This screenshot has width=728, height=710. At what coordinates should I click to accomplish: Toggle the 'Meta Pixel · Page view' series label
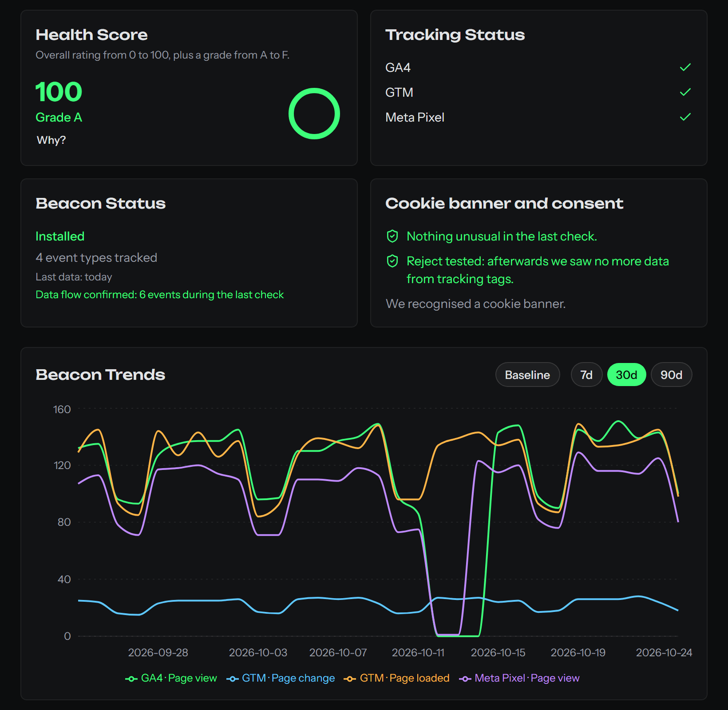tap(527, 678)
